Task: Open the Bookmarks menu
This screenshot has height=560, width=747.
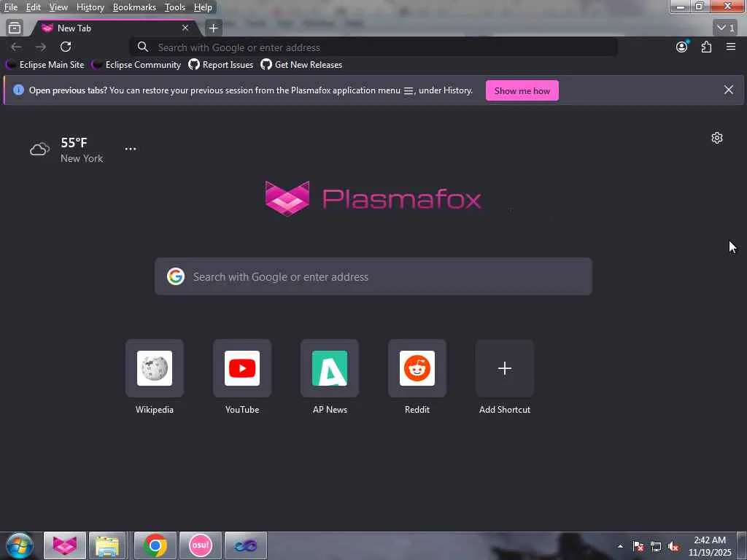Action: (x=134, y=7)
